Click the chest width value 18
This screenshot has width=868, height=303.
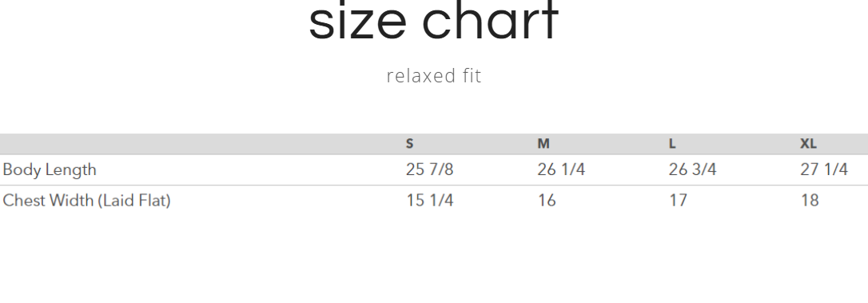point(810,201)
